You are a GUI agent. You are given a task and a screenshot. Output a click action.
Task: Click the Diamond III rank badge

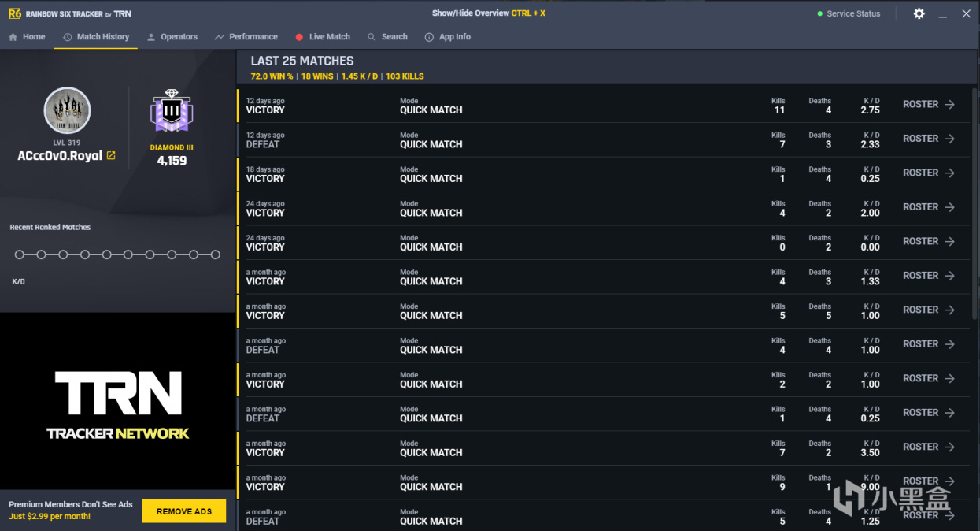[172, 112]
